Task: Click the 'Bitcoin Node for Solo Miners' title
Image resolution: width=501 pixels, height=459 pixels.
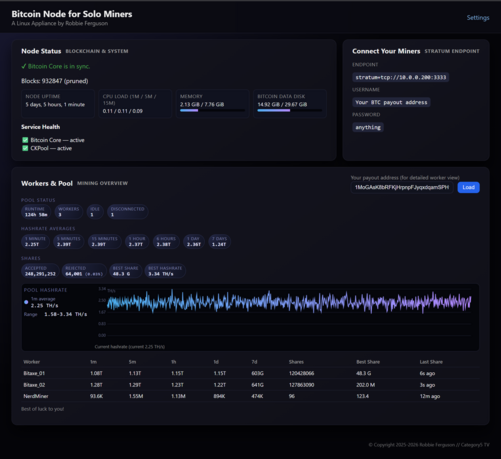Action: pyautogui.click(x=72, y=14)
